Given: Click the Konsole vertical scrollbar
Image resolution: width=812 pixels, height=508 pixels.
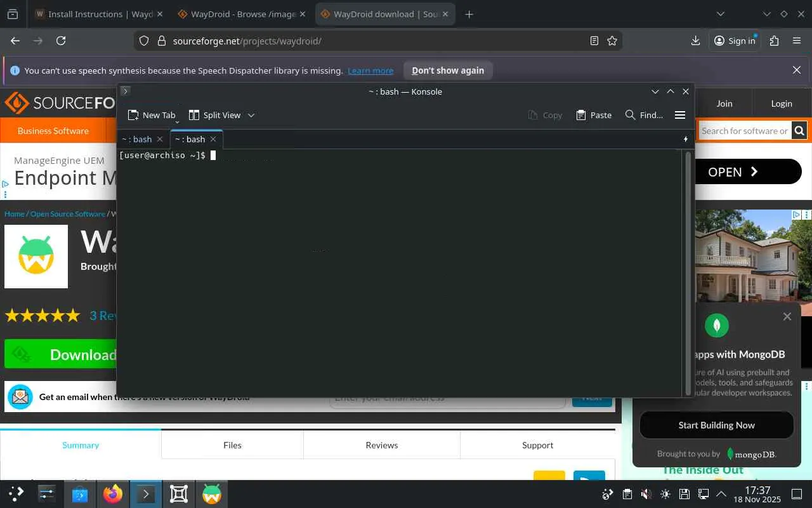Looking at the screenshot, I should (688, 273).
